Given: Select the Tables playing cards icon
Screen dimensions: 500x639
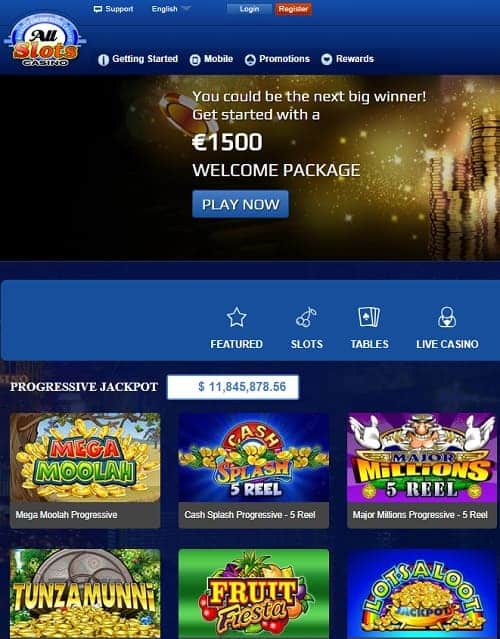Looking at the screenshot, I should click(x=369, y=317).
